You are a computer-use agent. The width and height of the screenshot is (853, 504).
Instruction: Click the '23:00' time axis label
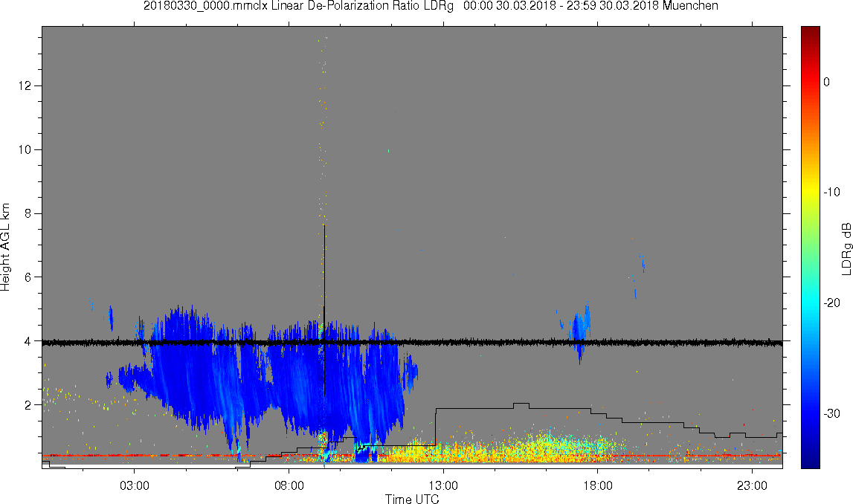tap(753, 485)
